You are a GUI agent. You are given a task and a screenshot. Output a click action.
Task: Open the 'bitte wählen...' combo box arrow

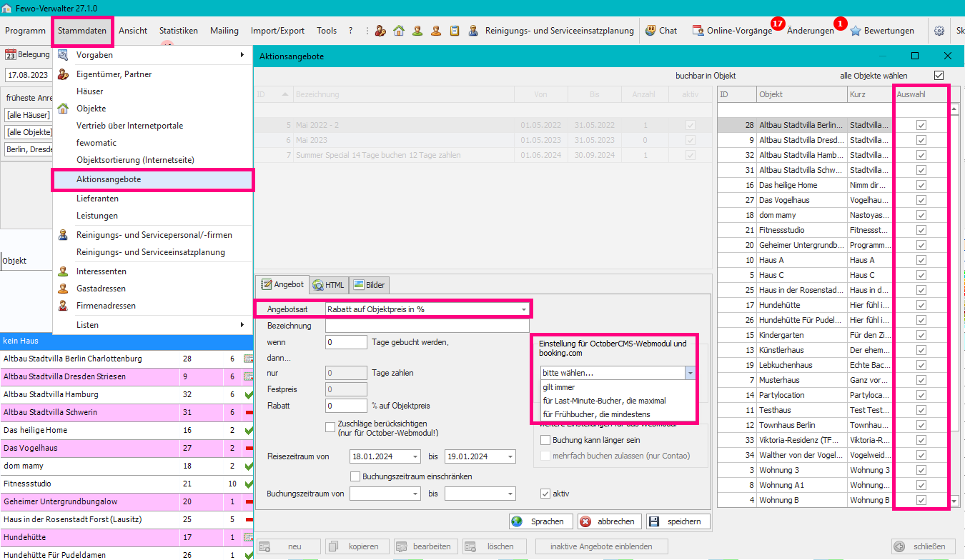[690, 373]
